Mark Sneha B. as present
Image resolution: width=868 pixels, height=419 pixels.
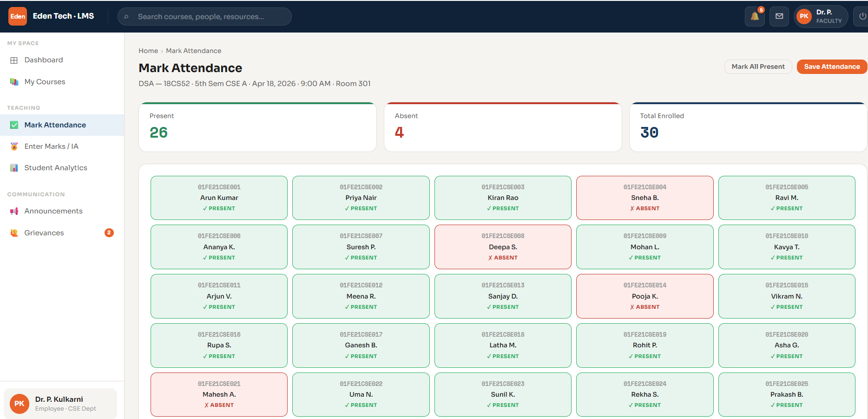tap(645, 198)
